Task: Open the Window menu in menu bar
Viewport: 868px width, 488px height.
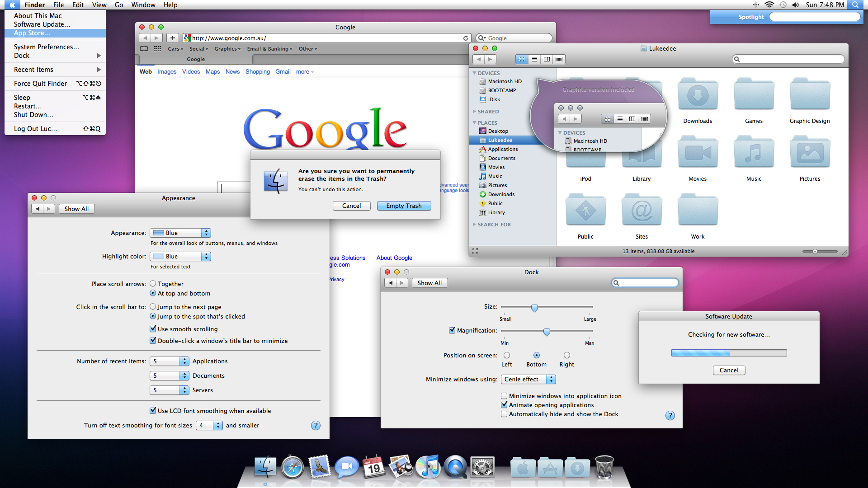Action: [143, 5]
